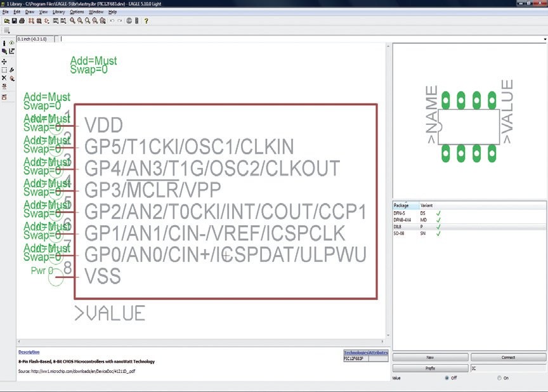Open the Library menu
This screenshot has height=392, width=548.
[59, 12]
